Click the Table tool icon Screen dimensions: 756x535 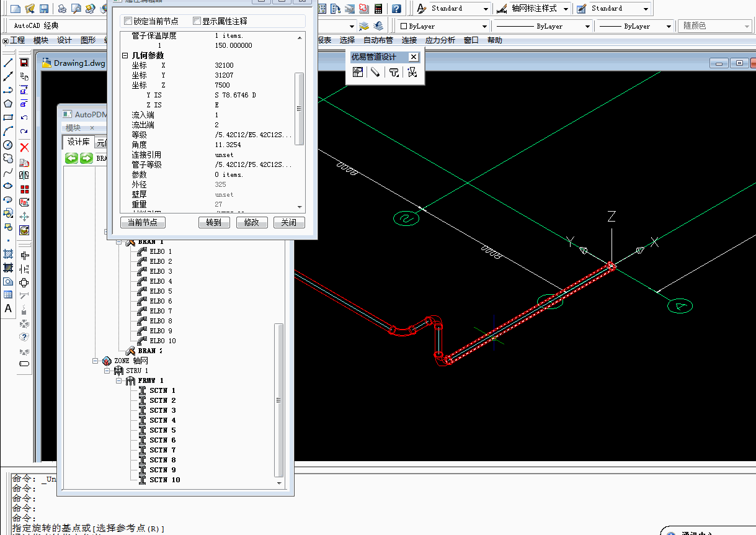click(x=8, y=295)
